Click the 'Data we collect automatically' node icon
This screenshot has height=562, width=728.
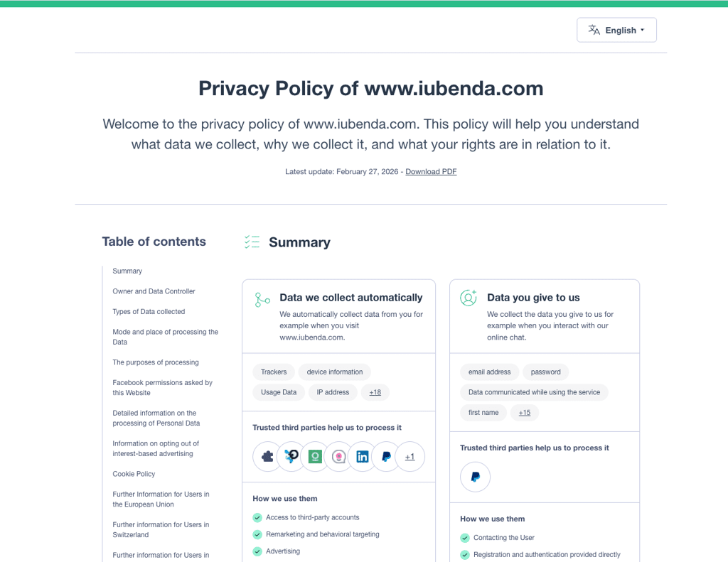[262, 299]
